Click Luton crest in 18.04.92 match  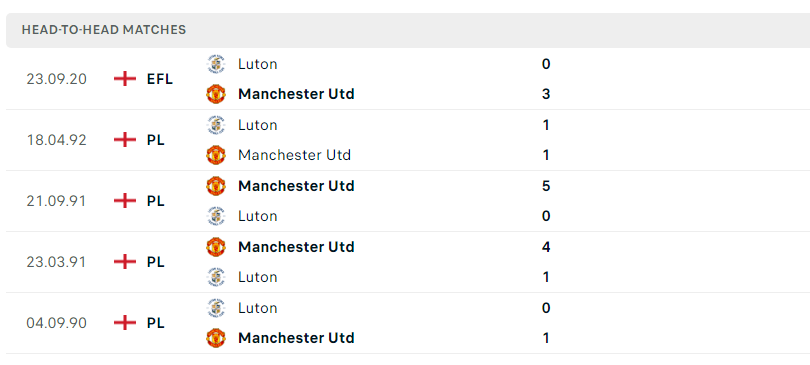pyautogui.click(x=215, y=125)
